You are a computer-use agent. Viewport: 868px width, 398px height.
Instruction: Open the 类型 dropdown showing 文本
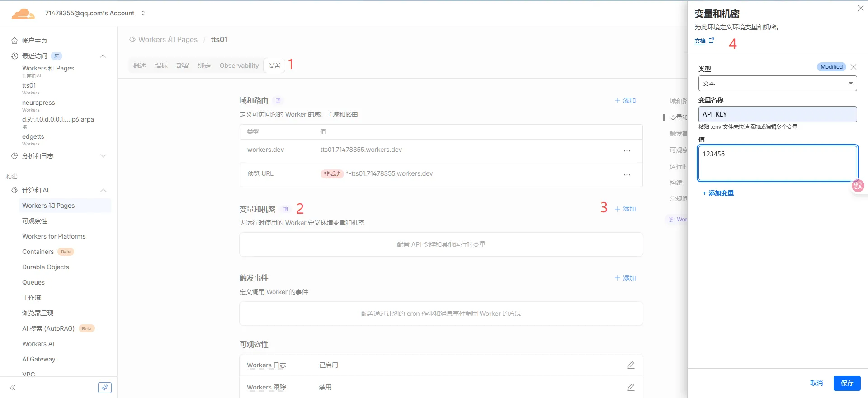[x=777, y=84]
